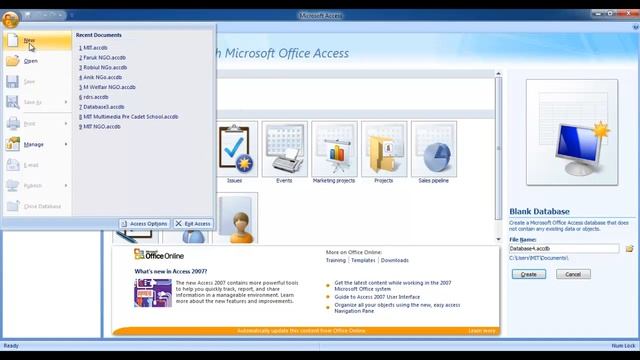Click the New blank page icon
Image resolution: width=640 pixels, height=360 pixels.
coord(13,40)
